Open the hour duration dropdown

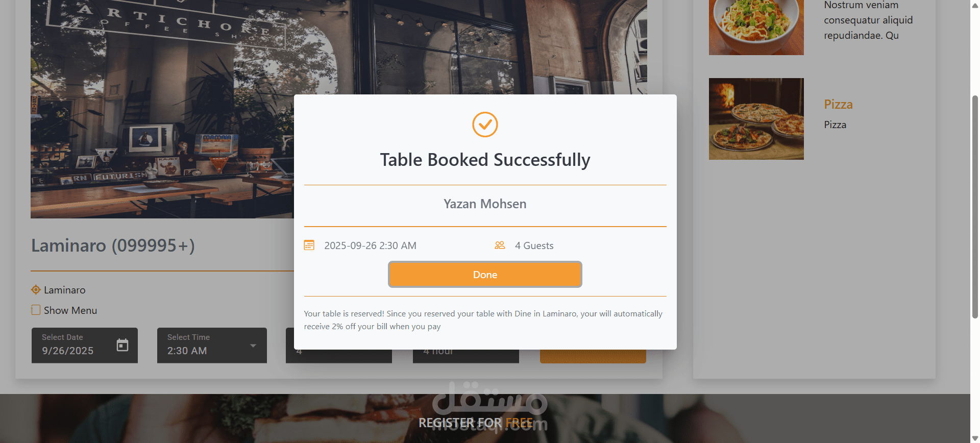pyautogui.click(x=466, y=356)
